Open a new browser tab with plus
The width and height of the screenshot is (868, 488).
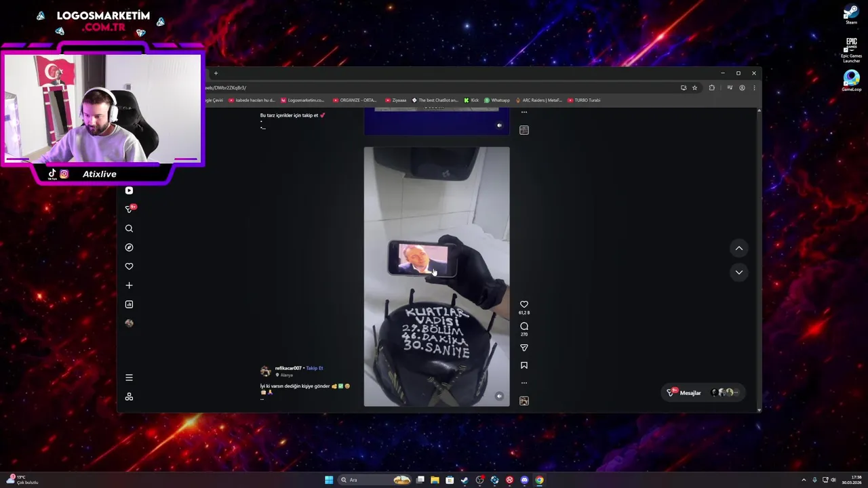tap(216, 73)
